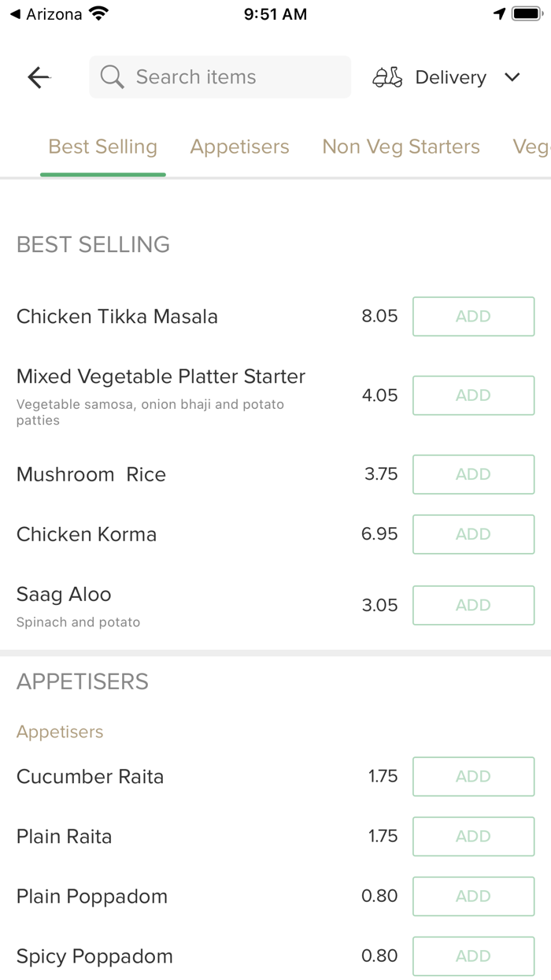Tap the search magnifier icon
This screenshot has width=551, height=980.
[x=113, y=77]
